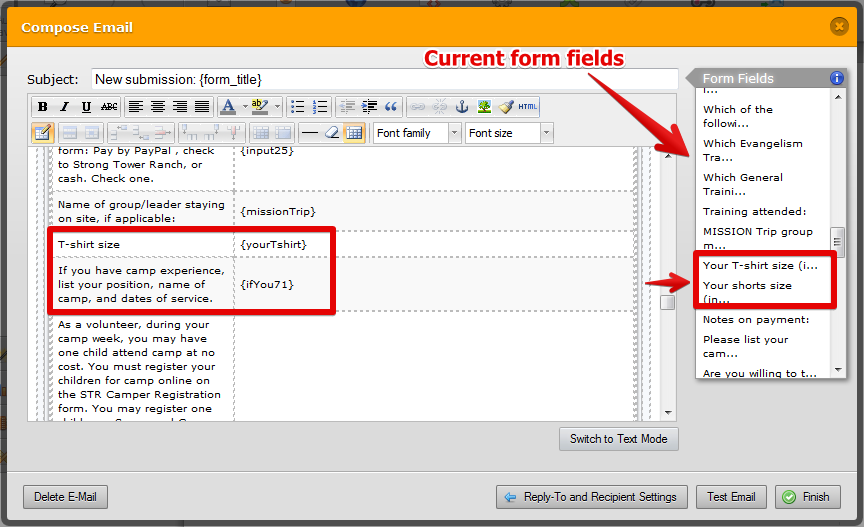Image resolution: width=864 pixels, height=527 pixels.
Task: Click the Subject input field
Action: coord(384,79)
